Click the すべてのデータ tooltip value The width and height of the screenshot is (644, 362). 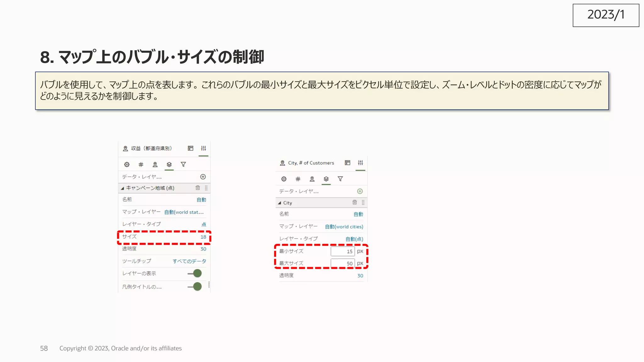[189, 261]
